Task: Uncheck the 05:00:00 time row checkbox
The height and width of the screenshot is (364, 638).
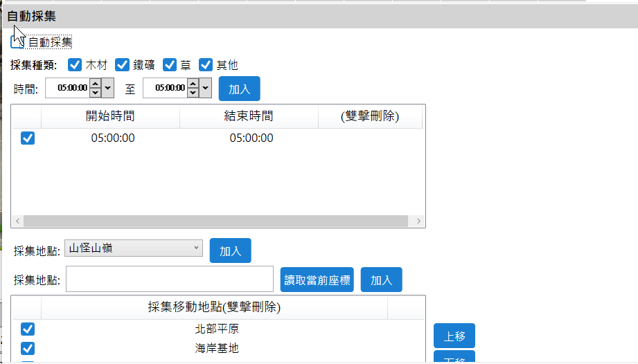Action: tap(28, 138)
